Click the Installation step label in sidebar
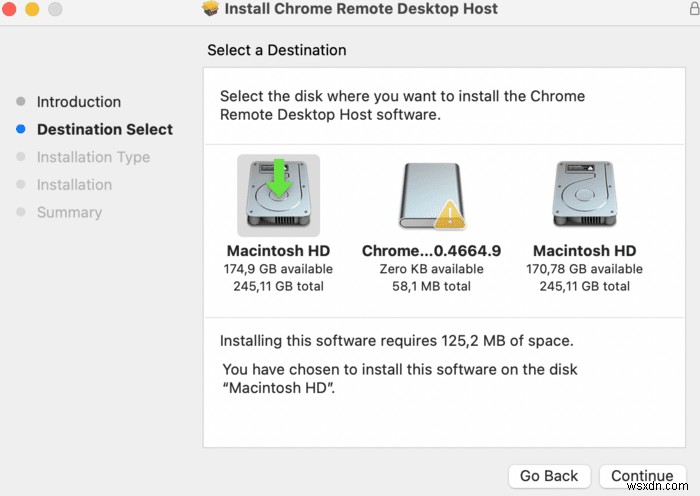The height and width of the screenshot is (496, 700). [74, 184]
